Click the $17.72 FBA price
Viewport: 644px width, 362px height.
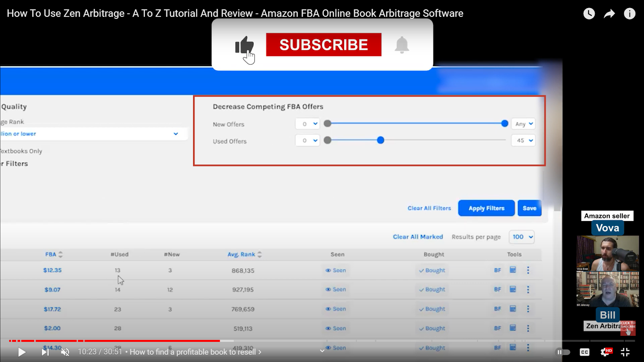tap(52, 309)
